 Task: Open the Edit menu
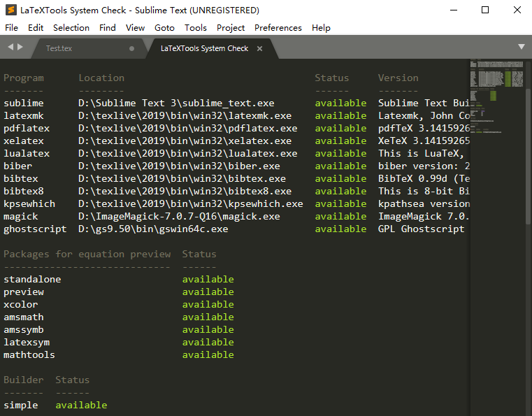pyautogui.click(x=36, y=28)
